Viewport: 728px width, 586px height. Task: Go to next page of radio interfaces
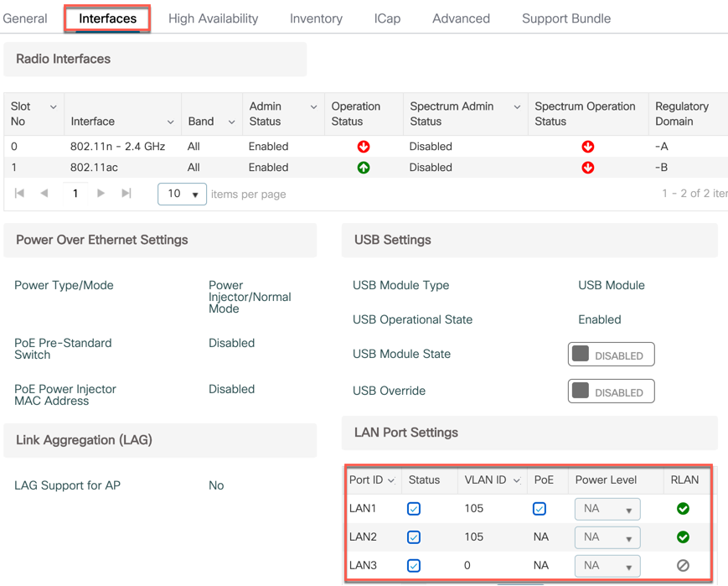(x=101, y=193)
